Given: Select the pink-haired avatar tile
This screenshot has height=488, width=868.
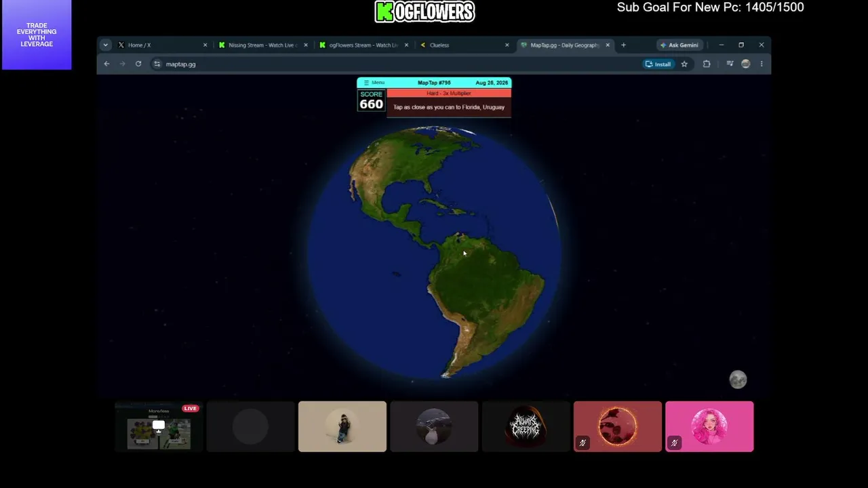Looking at the screenshot, I should 709,426.
